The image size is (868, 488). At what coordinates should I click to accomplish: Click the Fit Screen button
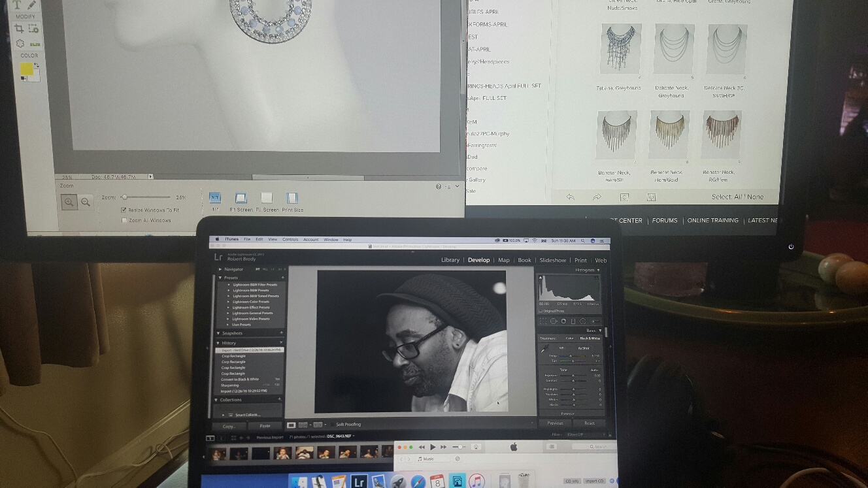tap(241, 198)
